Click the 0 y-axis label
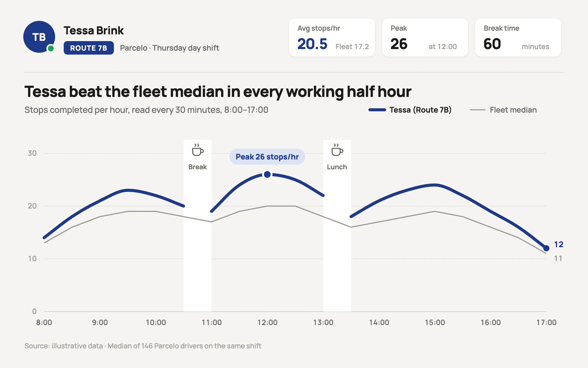Image resolution: width=588 pixels, height=368 pixels. click(x=34, y=311)
